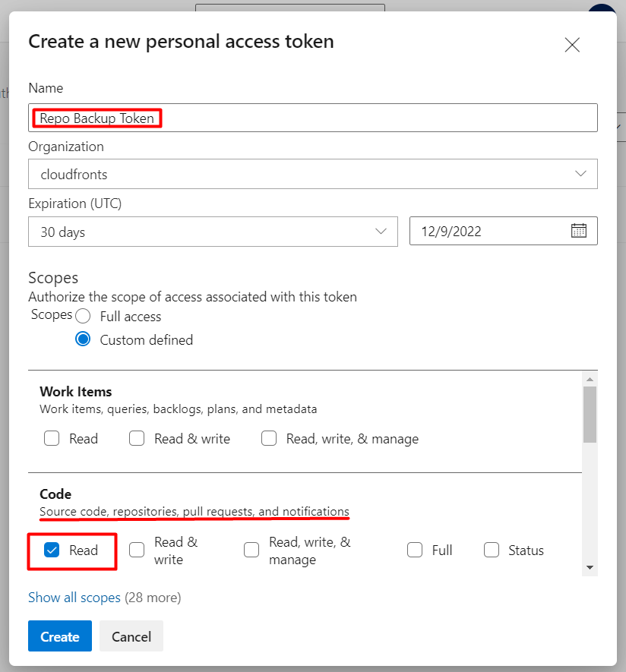Click the scopes list scrollbar down arrow
The width and height of the screenshot is (626, 672).
point(590,567)
